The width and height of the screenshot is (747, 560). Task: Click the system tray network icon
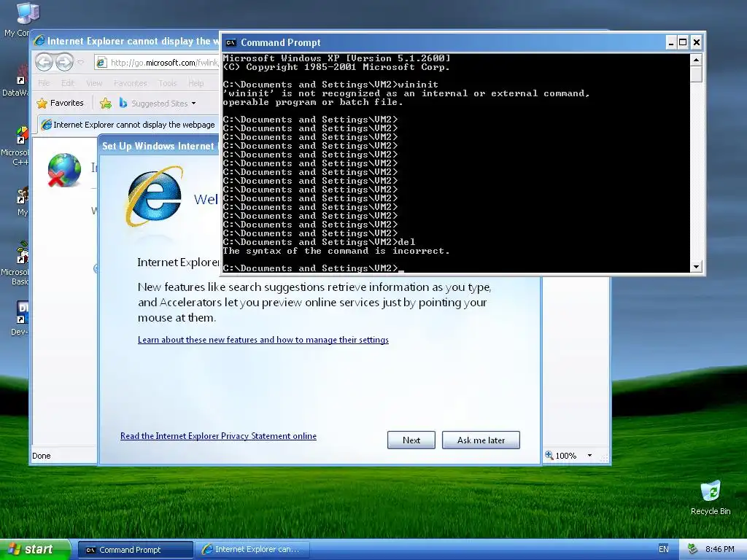[692, 550]
